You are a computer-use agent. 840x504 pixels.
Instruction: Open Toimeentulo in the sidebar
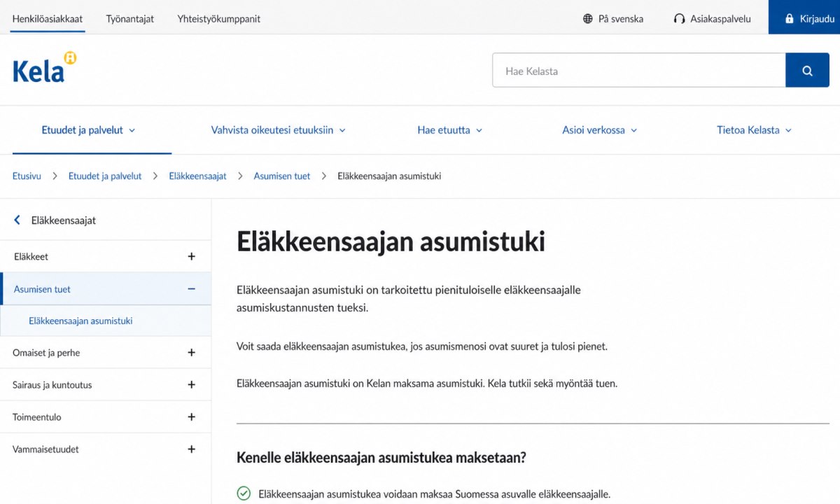coord(37,417)
